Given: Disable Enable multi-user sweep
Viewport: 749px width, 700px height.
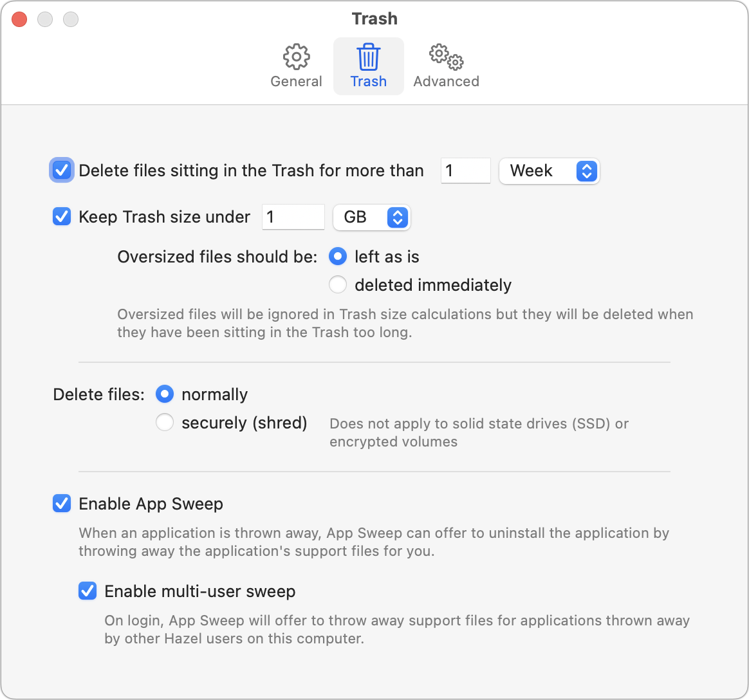Looking at the screenshot, I should 88,591.
